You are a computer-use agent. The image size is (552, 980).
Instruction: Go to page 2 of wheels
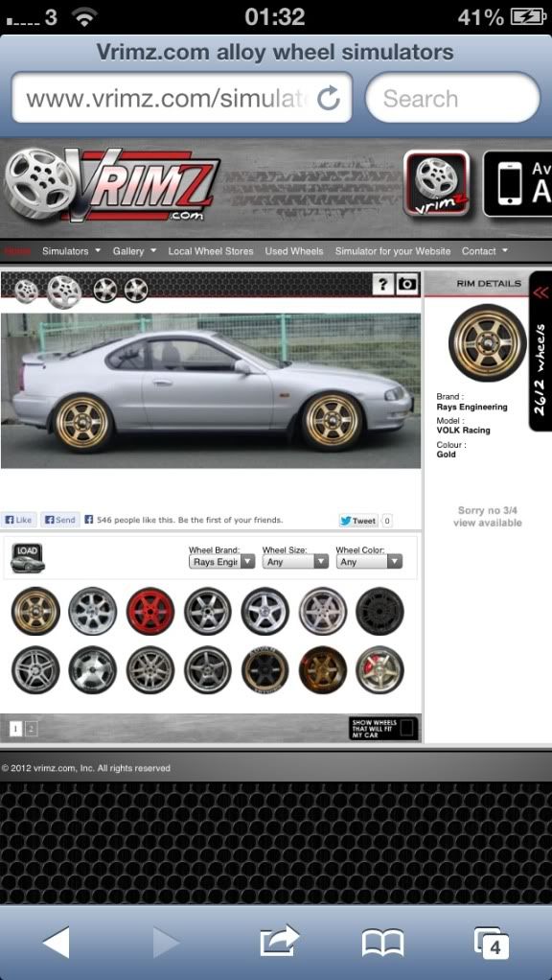[31, 728]
